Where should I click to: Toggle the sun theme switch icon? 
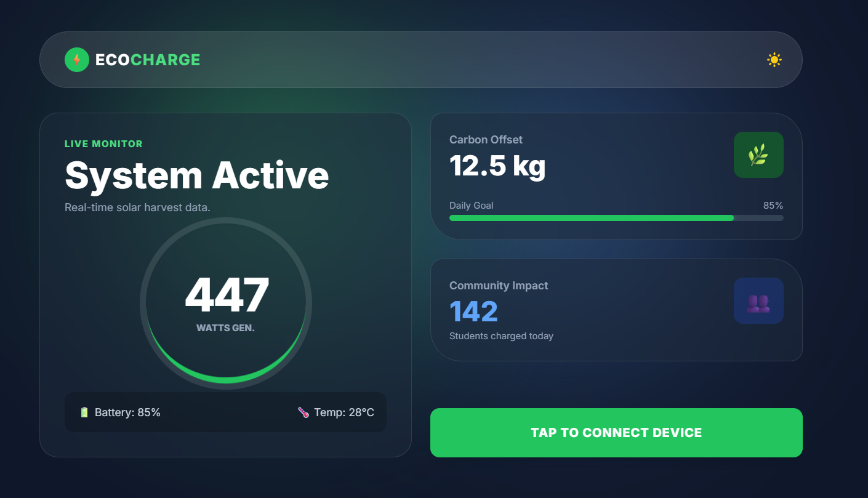pos(774,60)
